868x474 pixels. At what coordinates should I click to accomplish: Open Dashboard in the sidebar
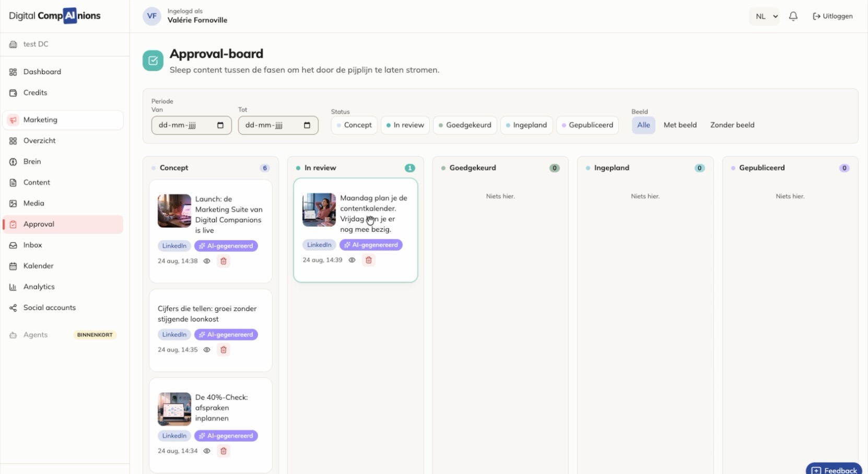point(63,72)
